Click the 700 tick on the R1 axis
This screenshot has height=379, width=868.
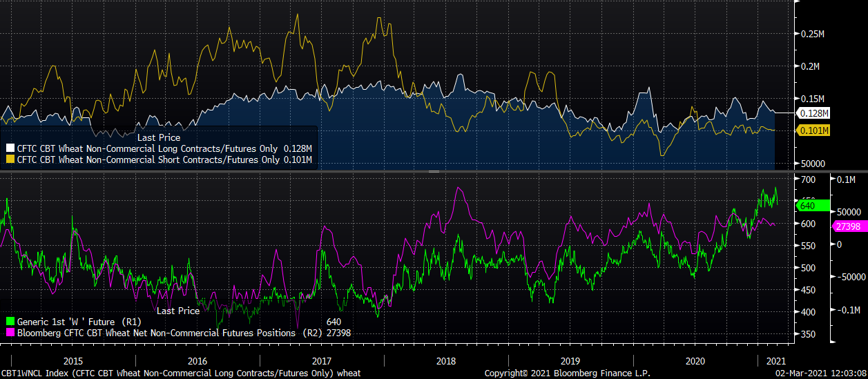807,179
